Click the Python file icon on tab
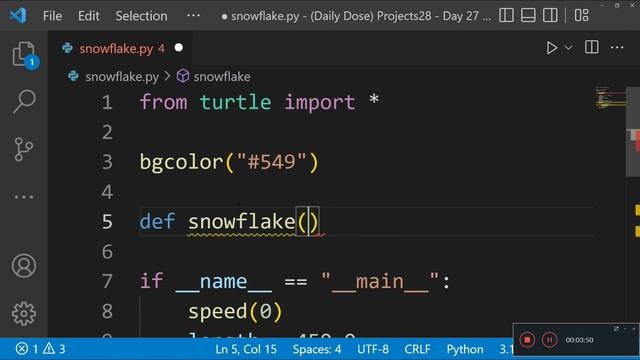Viewport: 640px width, 360px height. click(x=67, y=48)
